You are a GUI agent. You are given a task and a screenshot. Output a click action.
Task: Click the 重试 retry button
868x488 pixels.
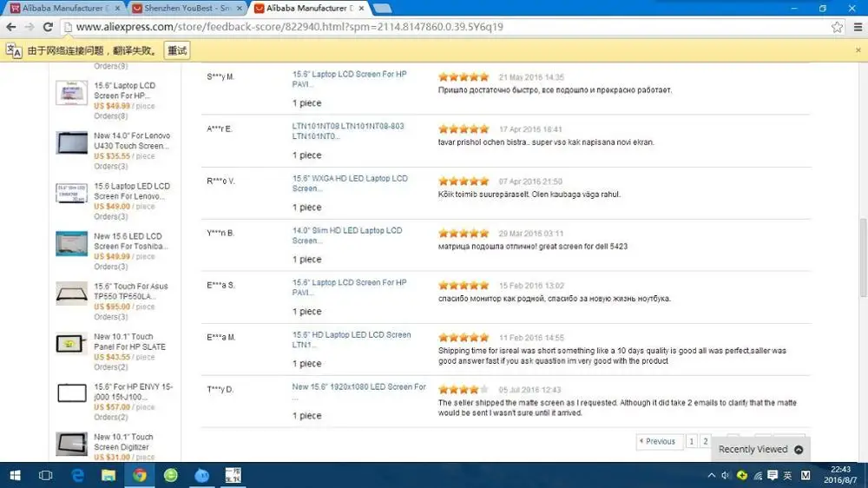pyautogui.click(x=177, y=50)
